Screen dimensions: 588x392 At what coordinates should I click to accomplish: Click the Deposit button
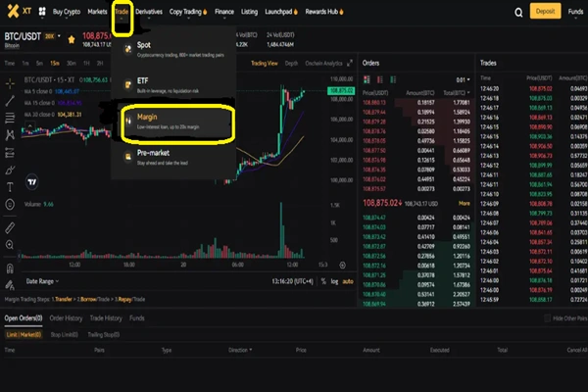(x=545, y=11)
